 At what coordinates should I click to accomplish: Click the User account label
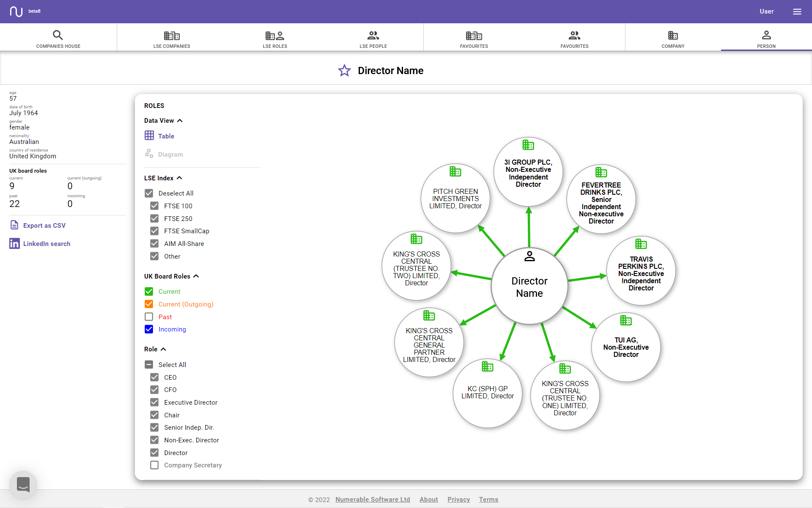click(766, 11)
